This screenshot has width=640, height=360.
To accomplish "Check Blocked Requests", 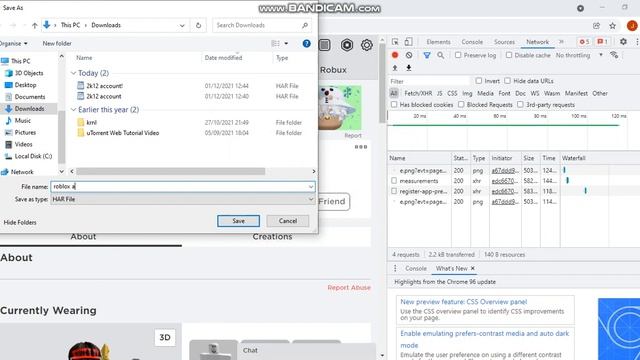I will coord(461,104).
